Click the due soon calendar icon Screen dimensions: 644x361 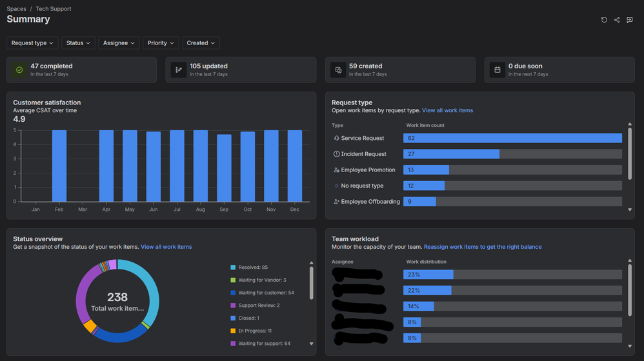coord(498,70)
